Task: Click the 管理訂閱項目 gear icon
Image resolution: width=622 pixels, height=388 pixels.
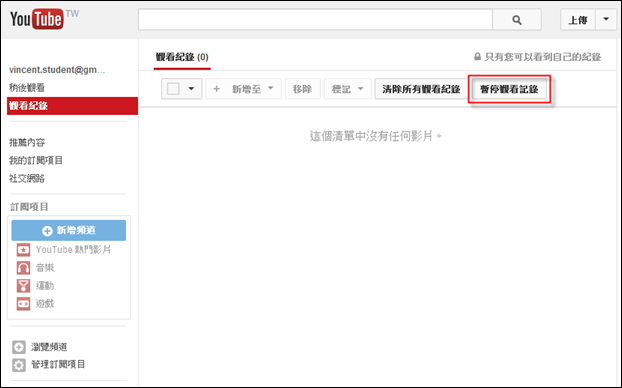Action: [19, 365]
